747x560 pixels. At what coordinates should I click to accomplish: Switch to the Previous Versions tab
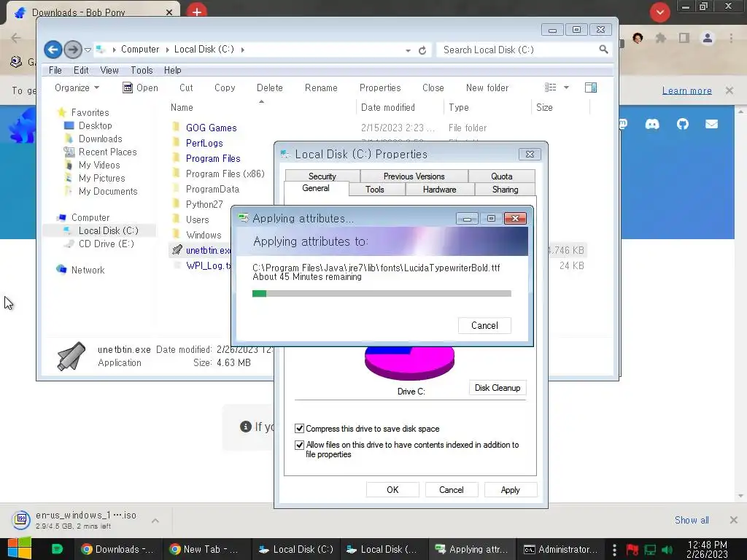tap(414, 176)
